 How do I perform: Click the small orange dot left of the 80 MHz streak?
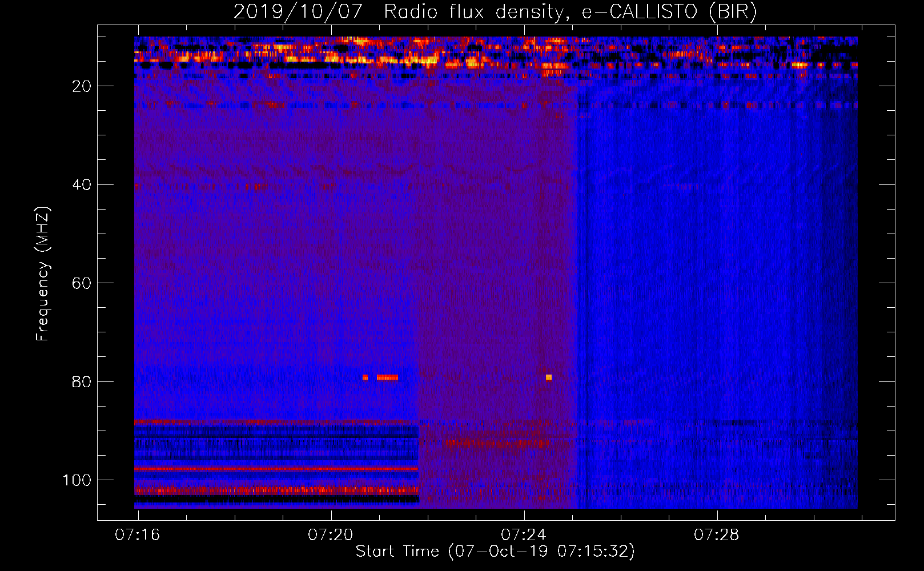365,377
